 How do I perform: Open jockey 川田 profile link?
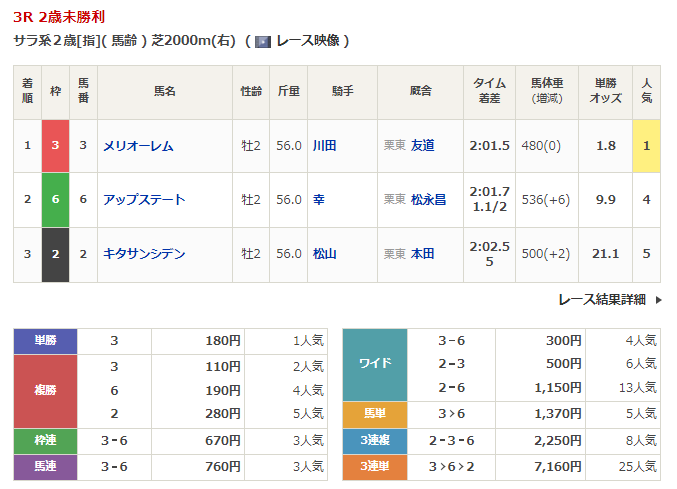click(x=324, y=146)
